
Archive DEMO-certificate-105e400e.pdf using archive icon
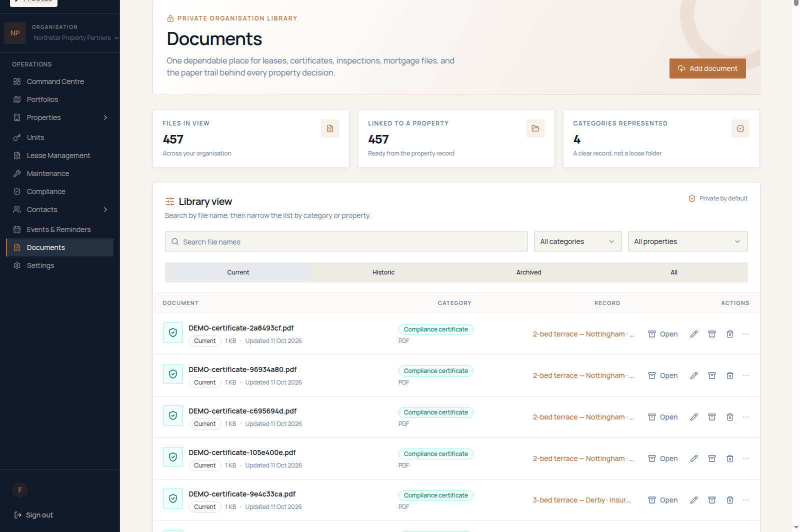(712, 458)
